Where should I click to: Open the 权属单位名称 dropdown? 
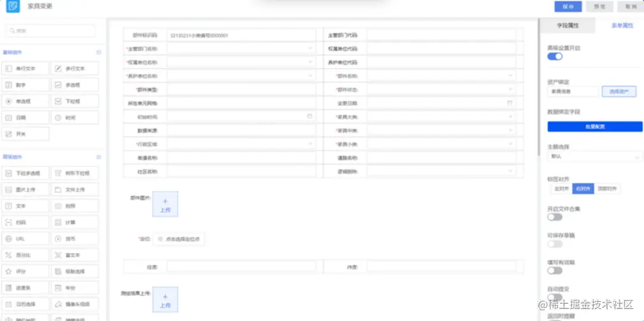pos(241,62)
